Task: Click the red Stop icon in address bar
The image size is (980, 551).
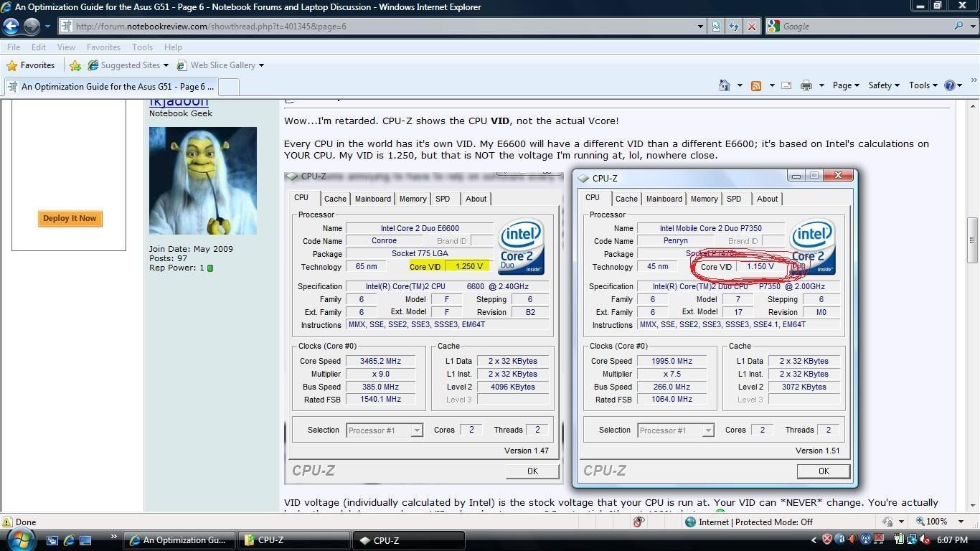Action: pos(751,27)
